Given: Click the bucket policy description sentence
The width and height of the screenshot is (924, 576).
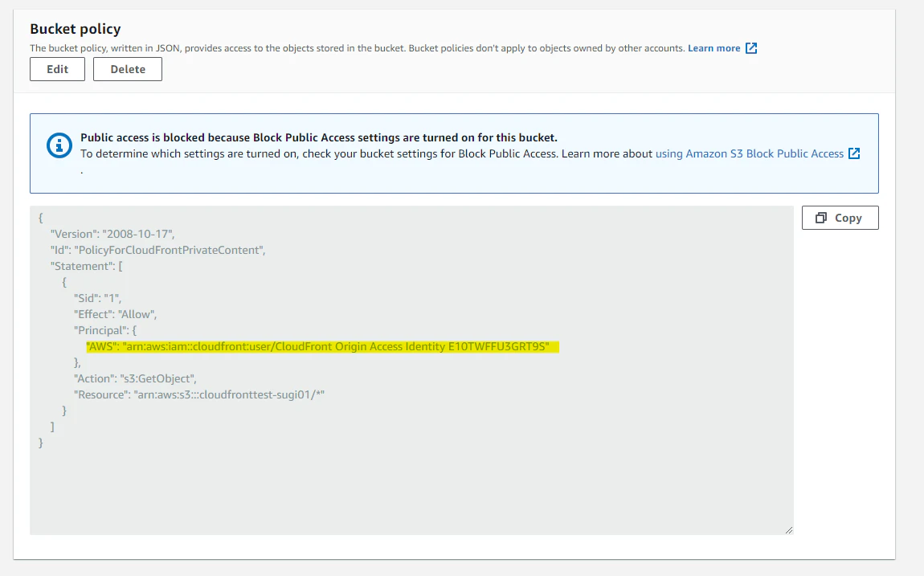Looking at the screenshot, I should [358, 48].
